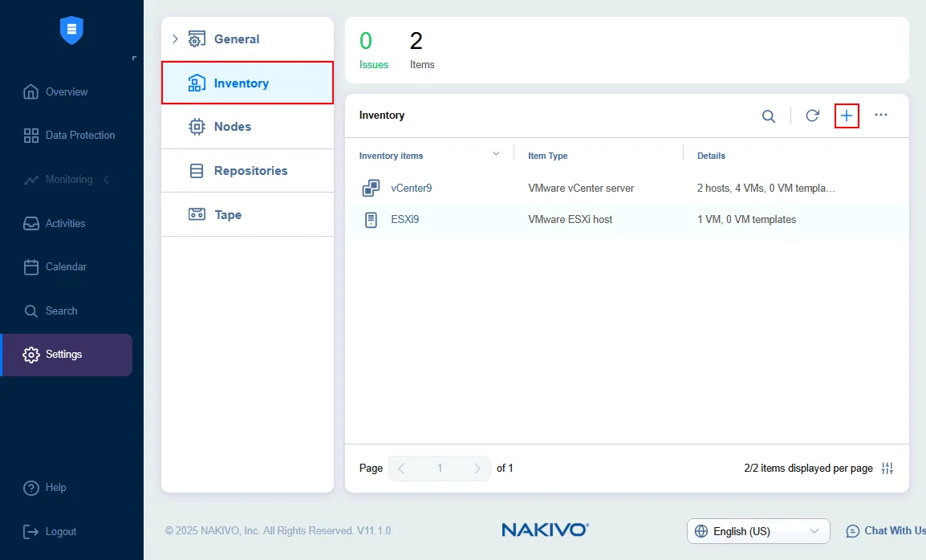
Task: Open Chat With Us support link
Action: (x=886, y=531)
